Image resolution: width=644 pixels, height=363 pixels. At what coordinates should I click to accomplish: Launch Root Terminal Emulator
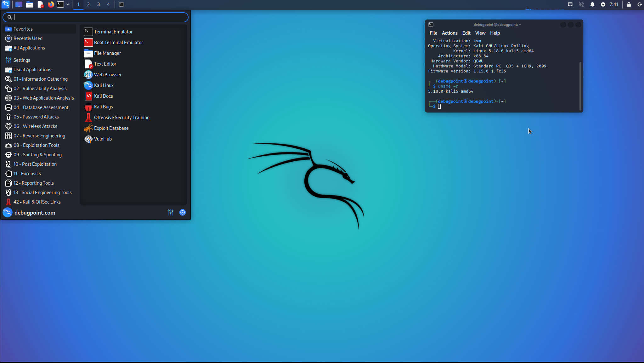coord(133,43)
